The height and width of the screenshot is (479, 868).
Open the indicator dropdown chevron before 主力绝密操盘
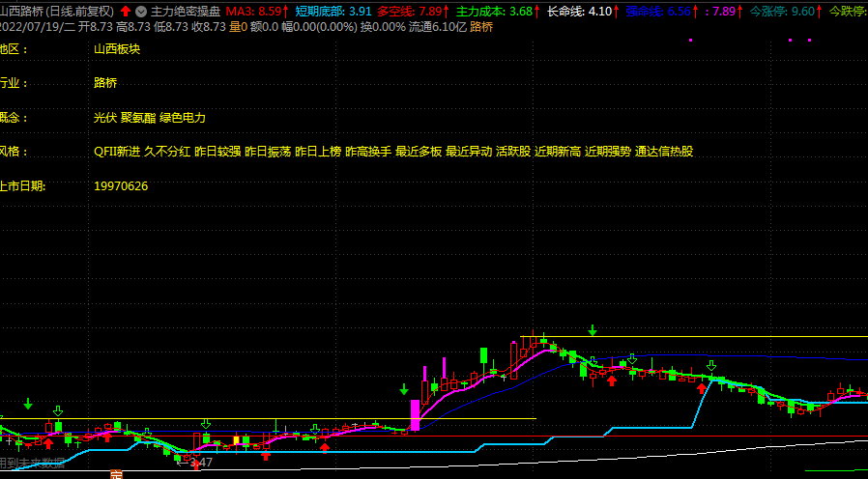click(x=141, y=11)
